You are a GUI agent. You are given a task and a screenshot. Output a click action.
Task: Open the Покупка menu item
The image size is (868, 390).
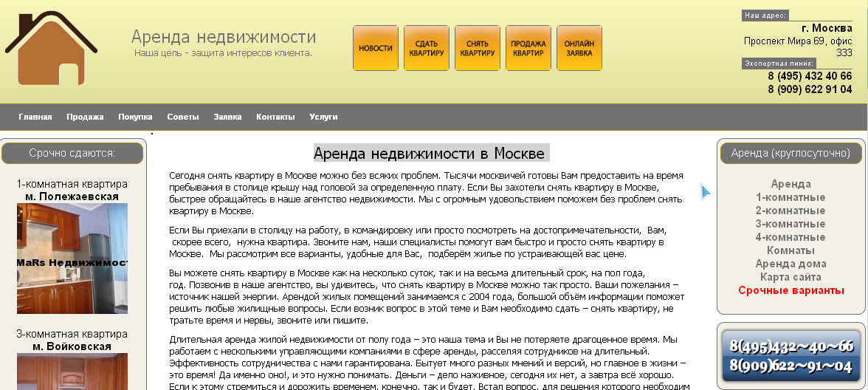[135, 117]
